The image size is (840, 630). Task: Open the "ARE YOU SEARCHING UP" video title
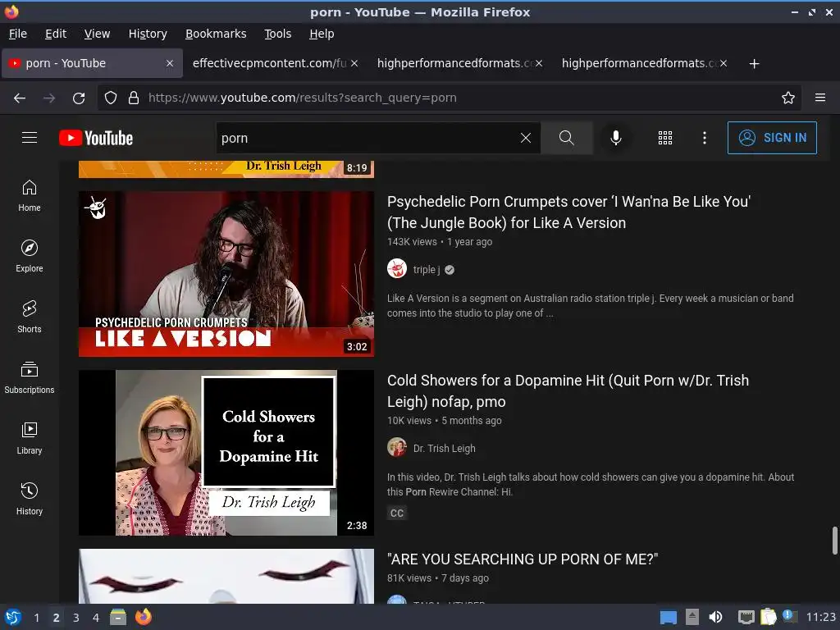523,559
